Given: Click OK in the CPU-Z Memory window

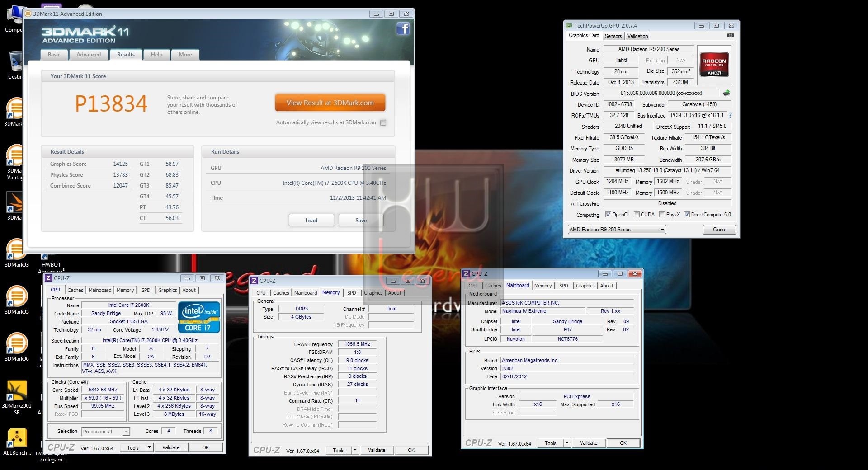Looking at the screenshot, I should point(411,450).
